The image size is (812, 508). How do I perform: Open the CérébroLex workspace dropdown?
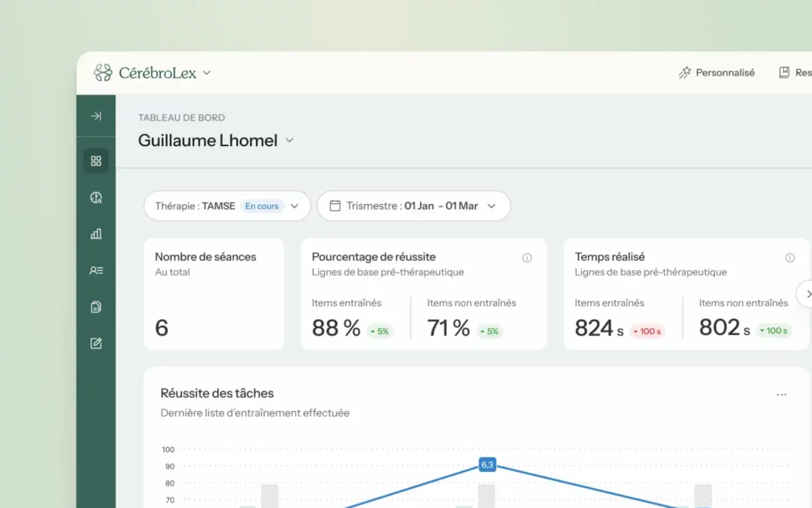coord(207,73)
